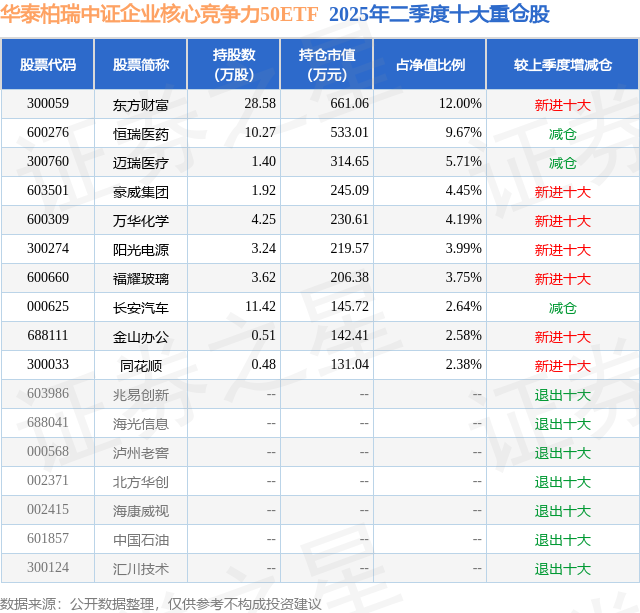The height and width of the screenshot is (613, 640).
Task: Click market value 142.41
Action: click(x=349, y=335)
